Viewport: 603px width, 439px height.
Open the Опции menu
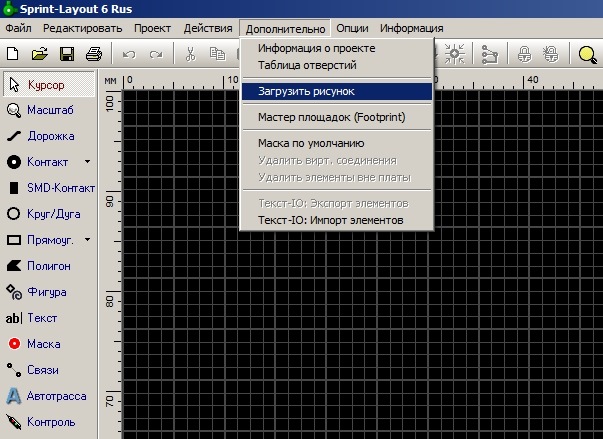(x=352, y=28)
